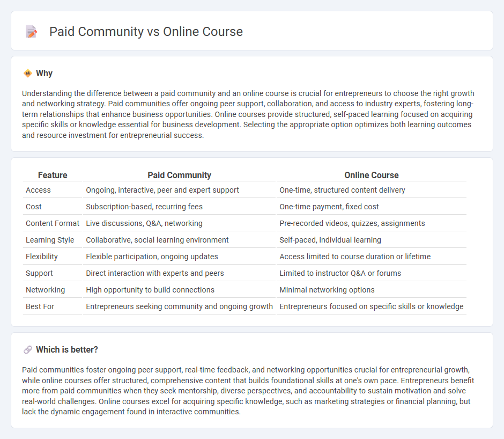The height and width of the screenshot is (439, 504).
Task: Click cell Flexible participation, ongoing updates
Action: pos(180,257)
